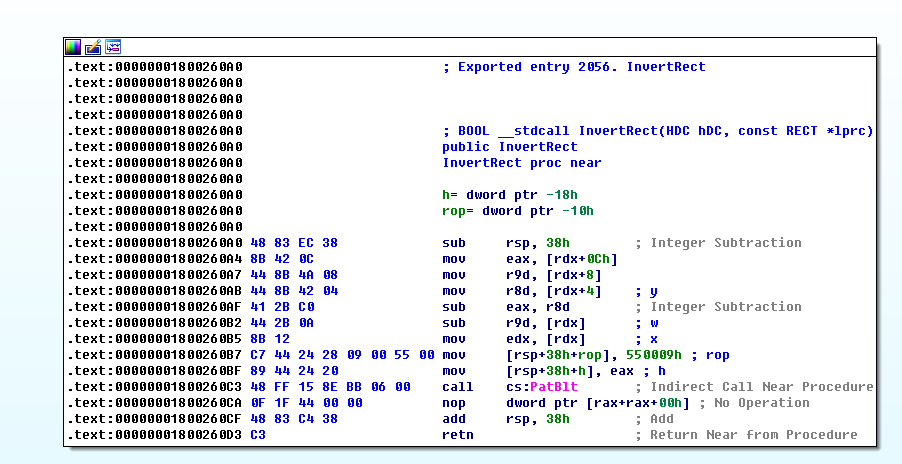Click the 'add' mnemonic
Screen dimensions: 902x464
point(454,419)
